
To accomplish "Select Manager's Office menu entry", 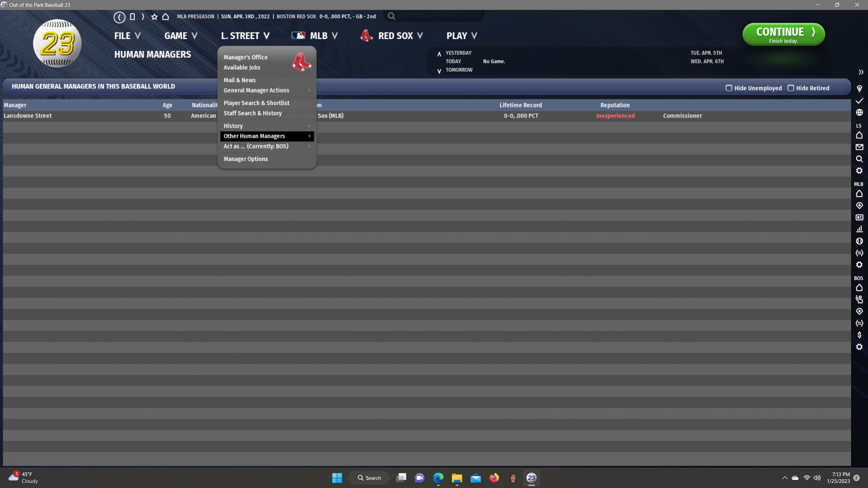I will [245, 57].
